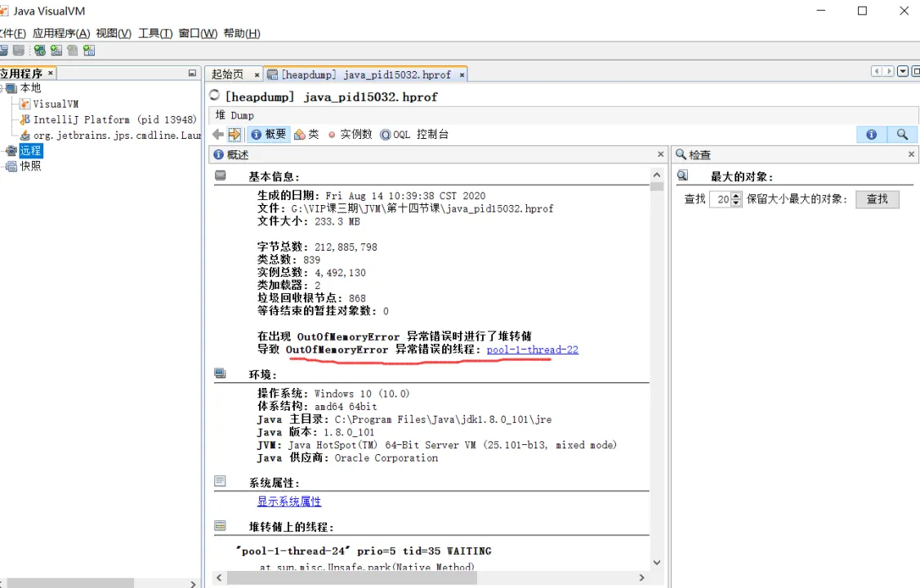
Task: Close the 概述 panel
Action: click(x=661, y=154)
